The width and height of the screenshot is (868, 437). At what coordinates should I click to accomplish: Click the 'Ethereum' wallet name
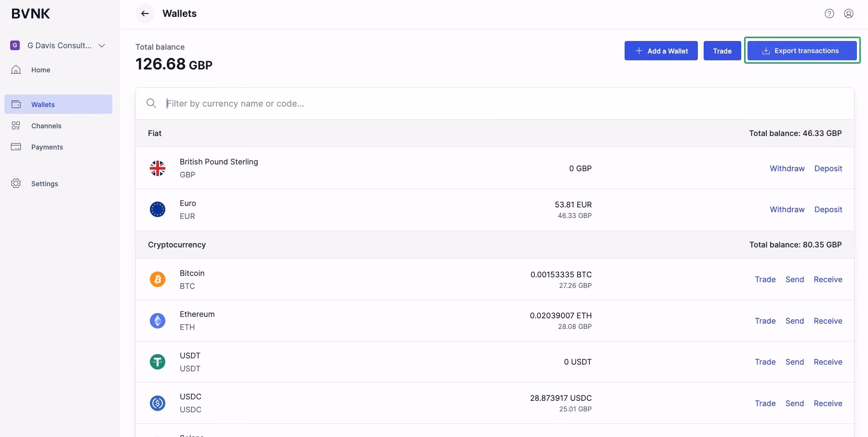click(x=197, y=314)
